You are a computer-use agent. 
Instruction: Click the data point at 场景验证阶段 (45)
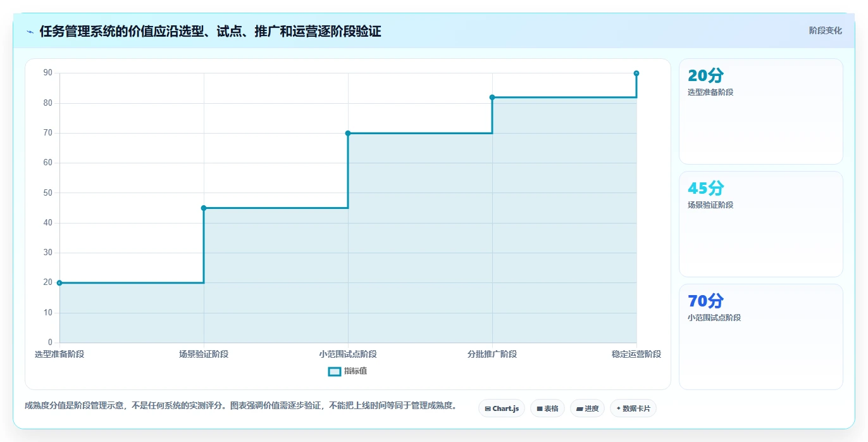[204, 208]
